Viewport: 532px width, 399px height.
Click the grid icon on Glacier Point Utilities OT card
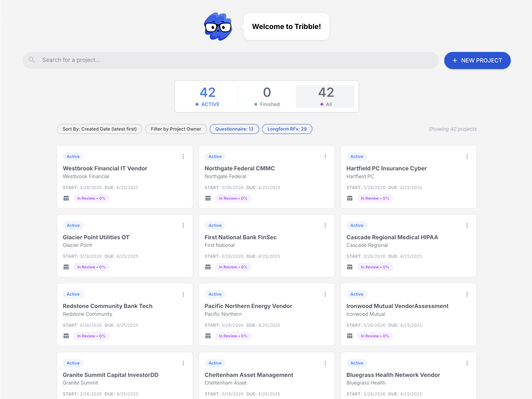tap(66, 267)
